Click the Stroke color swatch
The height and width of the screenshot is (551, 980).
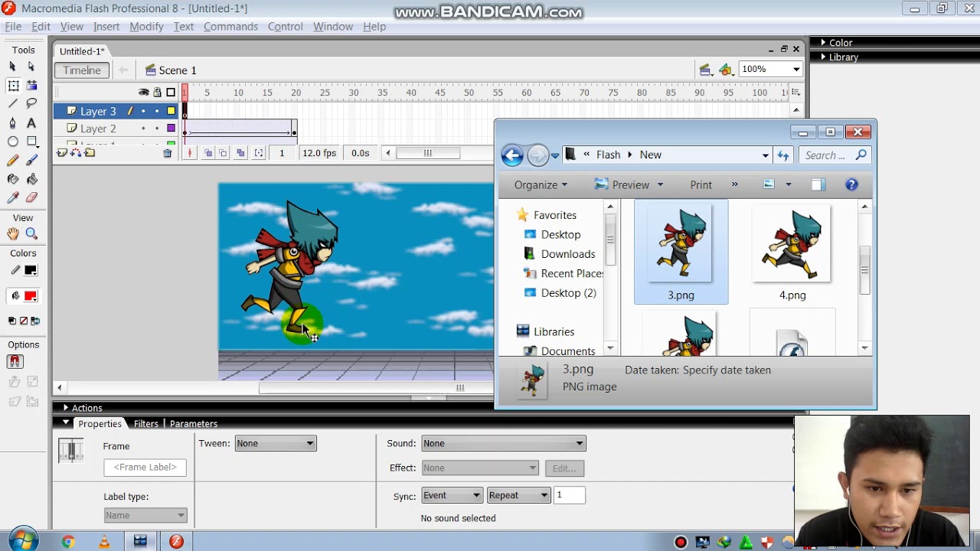31,270
